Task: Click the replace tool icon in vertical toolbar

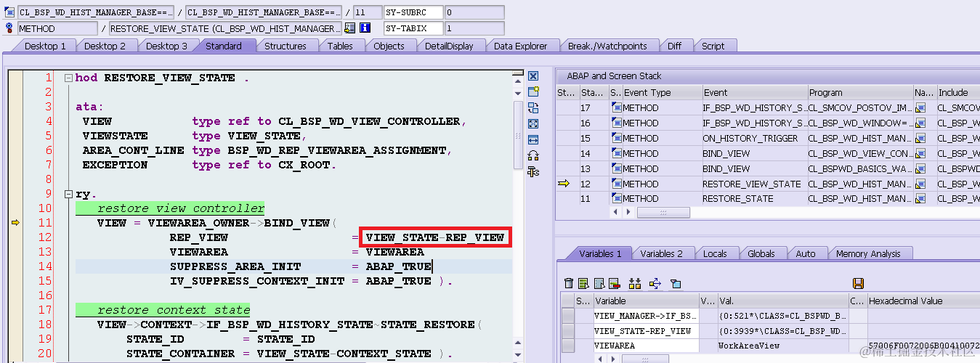Action: coord(533,107)
